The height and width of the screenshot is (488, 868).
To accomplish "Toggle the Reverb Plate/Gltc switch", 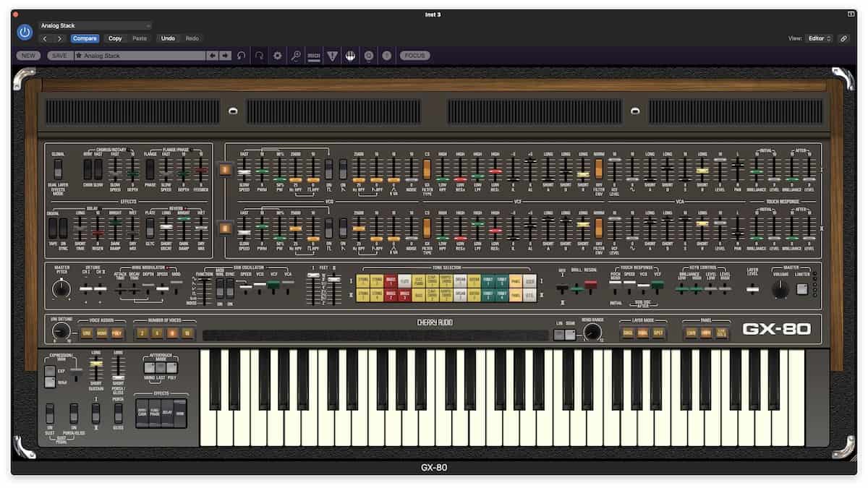I will 150,228.
